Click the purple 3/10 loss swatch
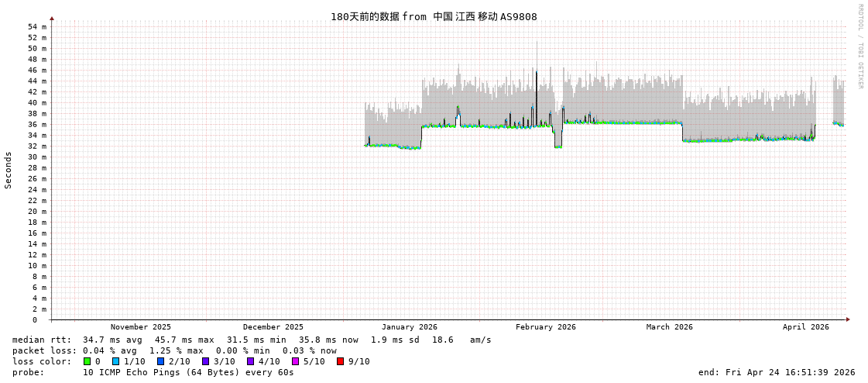The image size is (868, 383). click(205, 361)
